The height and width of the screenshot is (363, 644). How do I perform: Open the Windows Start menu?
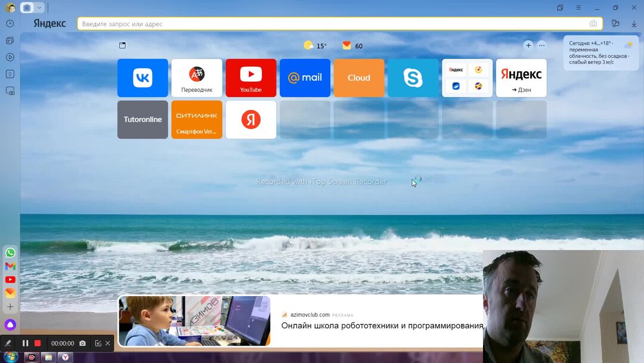coord(11,357)
